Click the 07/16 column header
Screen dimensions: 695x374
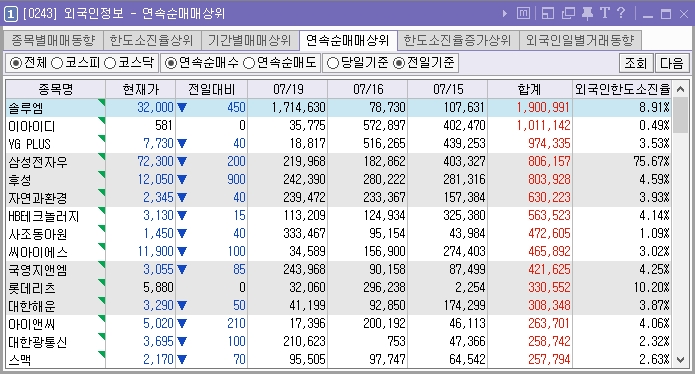tap(368, 90)
